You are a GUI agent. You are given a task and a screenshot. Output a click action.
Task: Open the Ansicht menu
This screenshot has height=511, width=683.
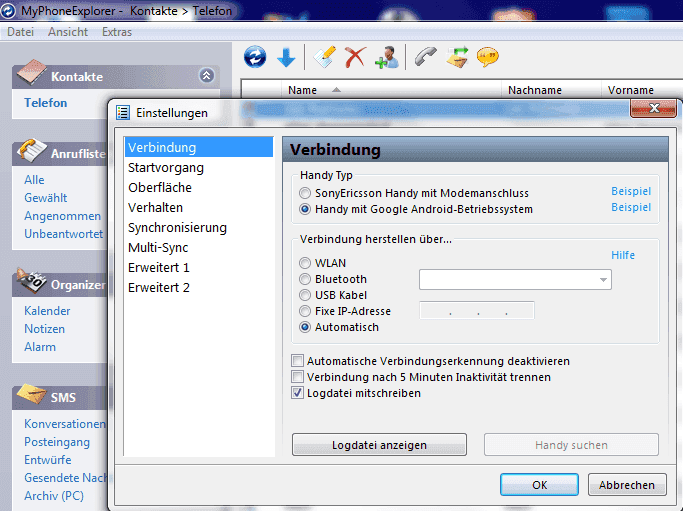[68, 32]
